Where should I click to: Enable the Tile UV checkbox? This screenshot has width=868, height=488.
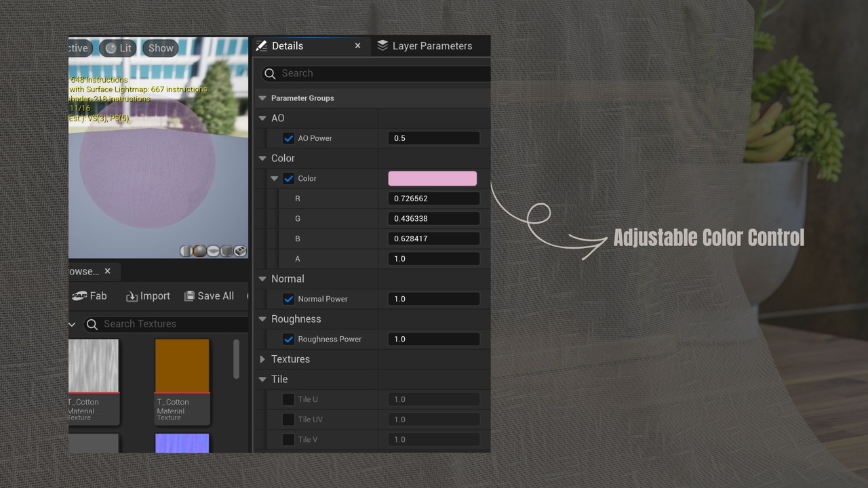pos(288,420)
